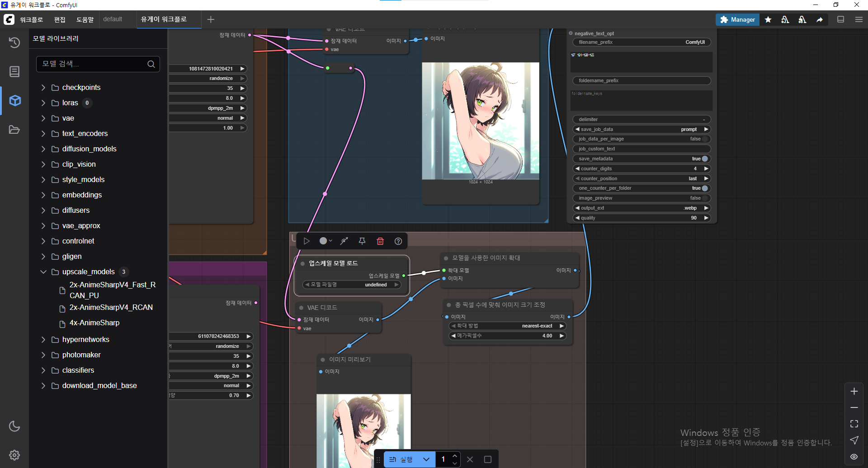
Task: Add a new workflow tab
Action: pos(211,19)
